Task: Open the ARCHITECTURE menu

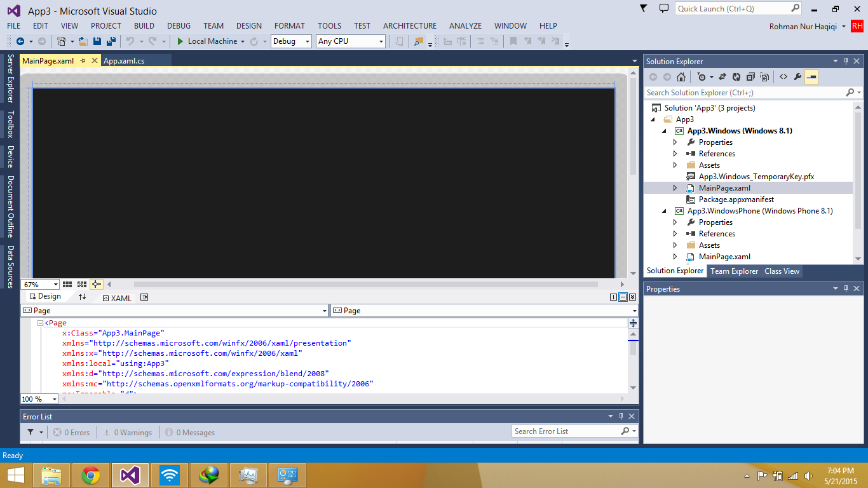Action: (x=410, y=26)
